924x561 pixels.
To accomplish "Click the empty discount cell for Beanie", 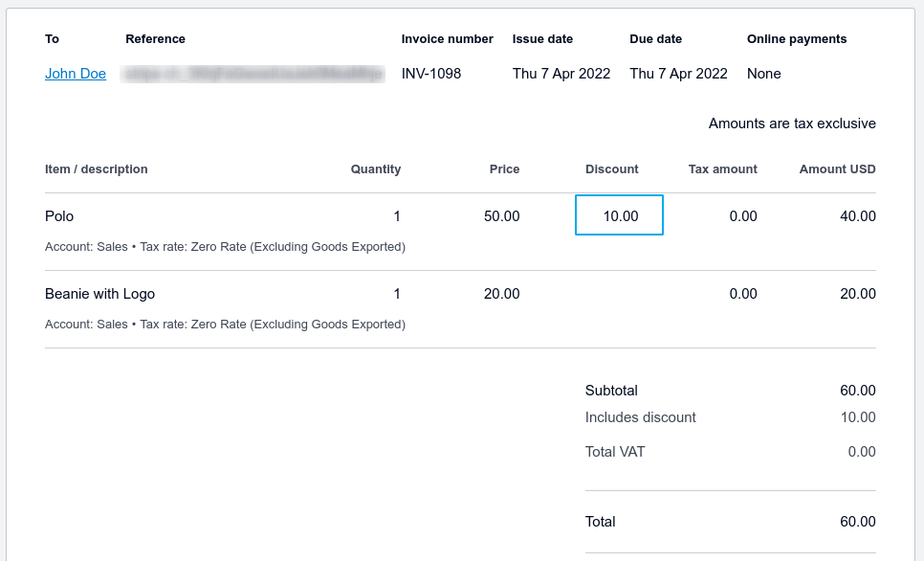I will click(x=619, y=294).
